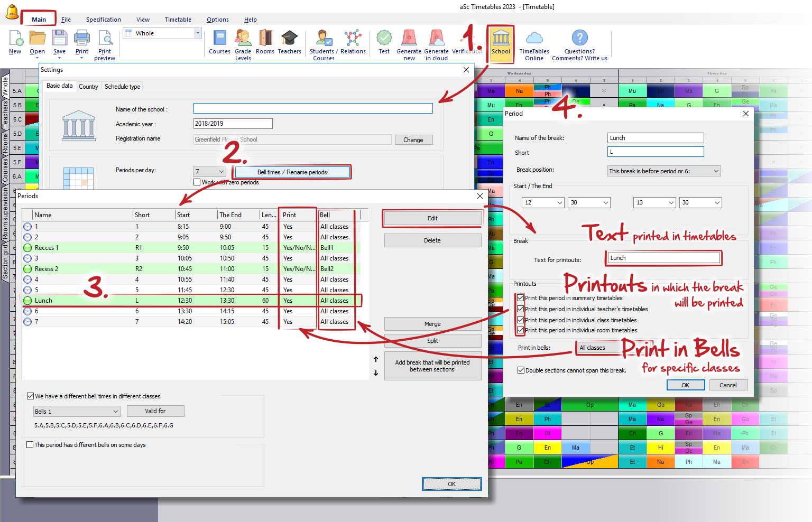Open the Relations icon in the toolbar
This screenshot has height=522, width=812.
pos(353,38)
